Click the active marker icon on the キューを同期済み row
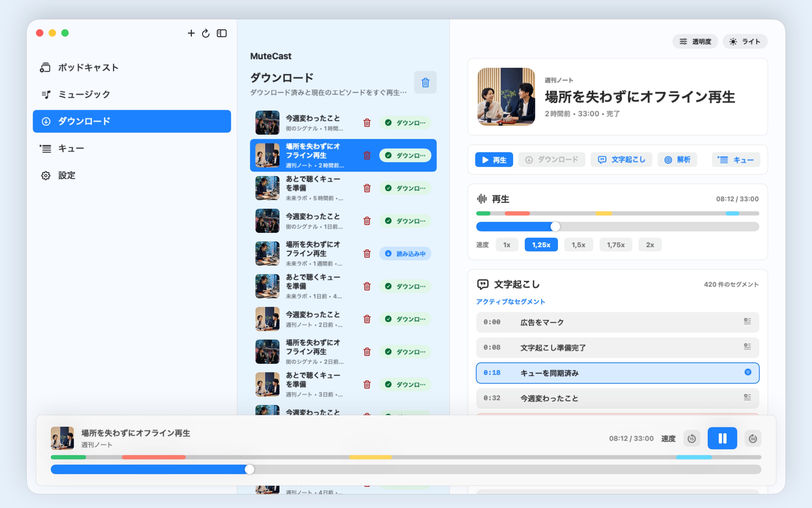The height and width of the screenshot is (508, 812). (748, 372)
